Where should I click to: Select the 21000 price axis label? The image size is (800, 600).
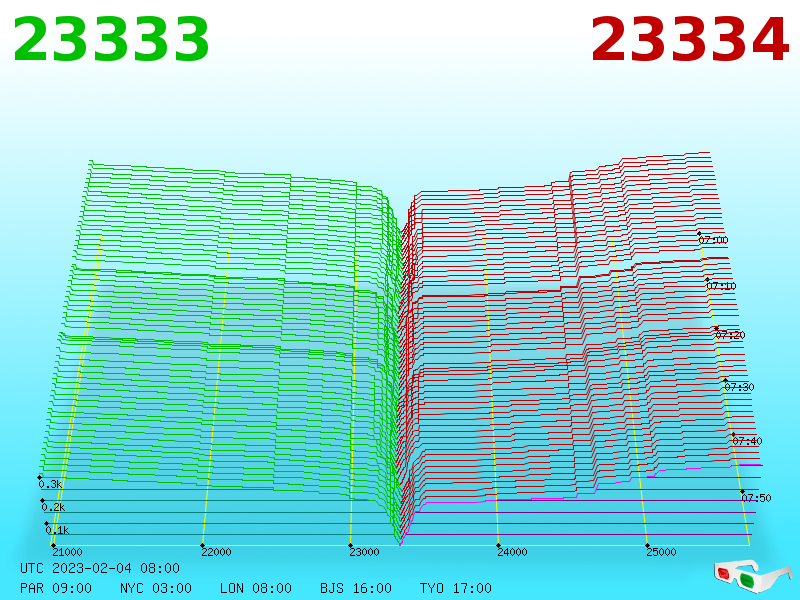pos(67,552)
